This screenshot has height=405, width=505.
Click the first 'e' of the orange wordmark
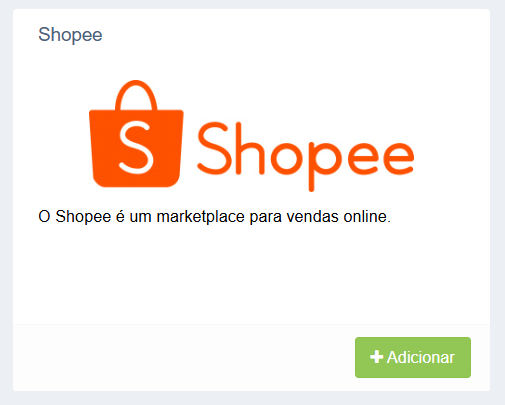click(x=363, y=158)
